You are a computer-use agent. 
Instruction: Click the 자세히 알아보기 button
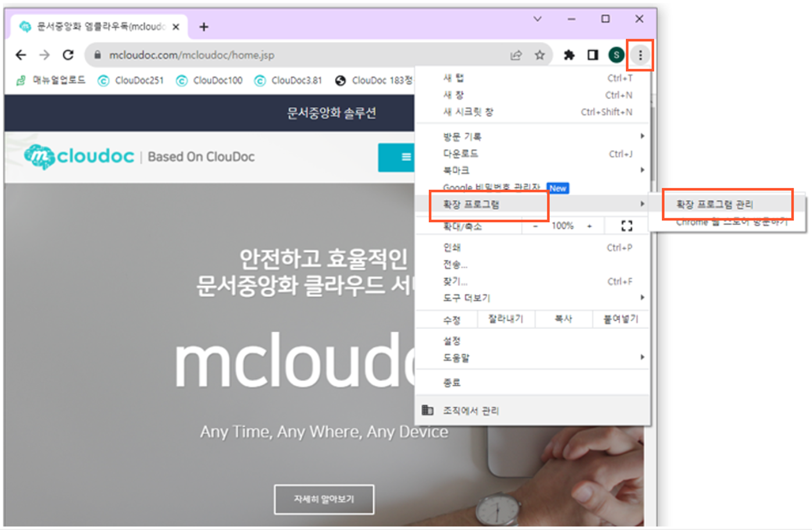click(324, 499)
